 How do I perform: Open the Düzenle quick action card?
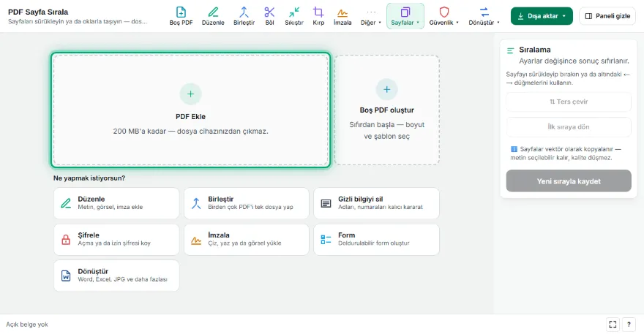116,203
